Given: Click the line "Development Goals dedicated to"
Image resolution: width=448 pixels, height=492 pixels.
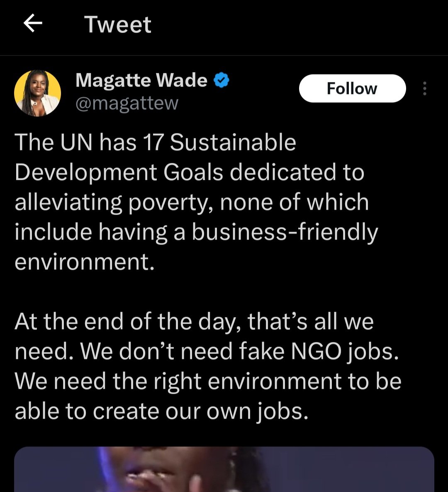Looking at the screenshot, I should click(189, 172).
